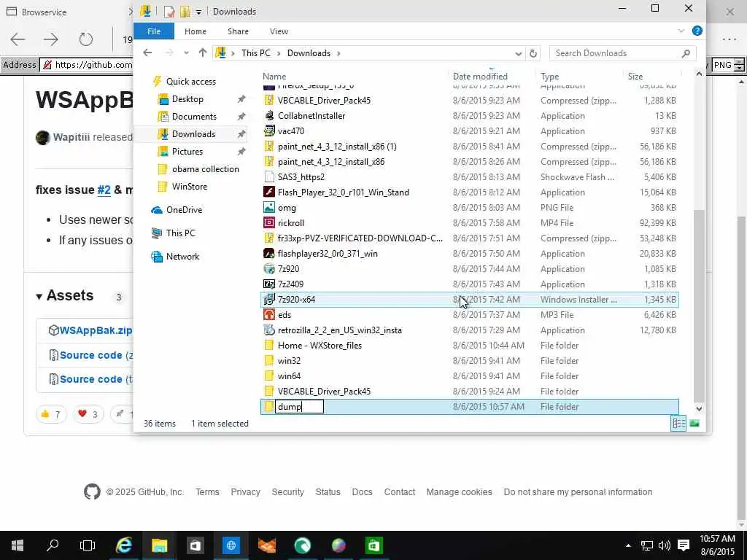747x560 pixels.
Task: Click the Search Downloads box
Action: [622, 53]
